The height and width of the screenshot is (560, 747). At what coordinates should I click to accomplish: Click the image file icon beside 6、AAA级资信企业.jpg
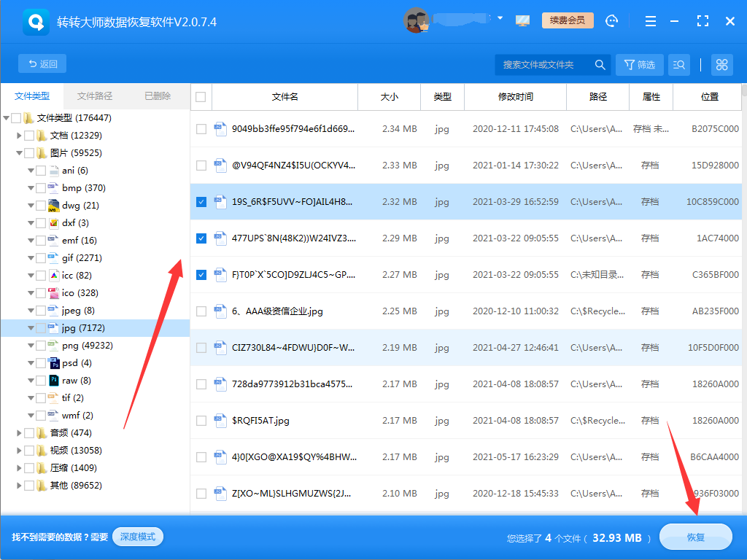point(220,311)
